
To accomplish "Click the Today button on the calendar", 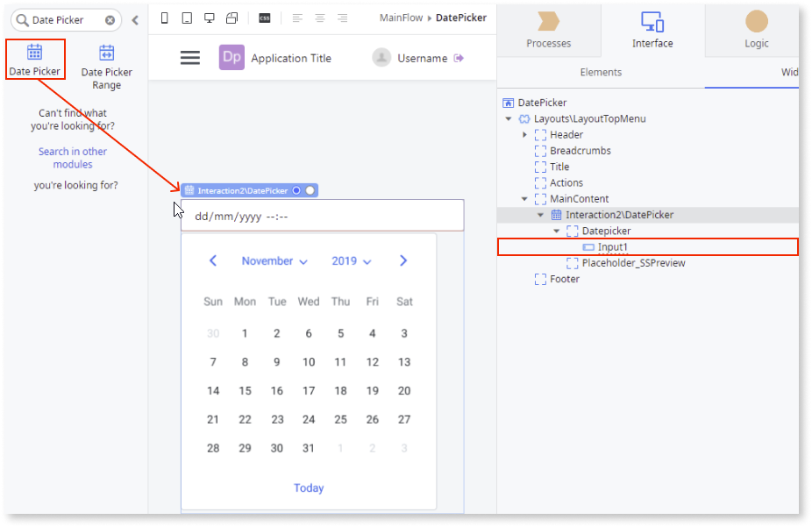I will pyautogui.click(x=309, y=488).
